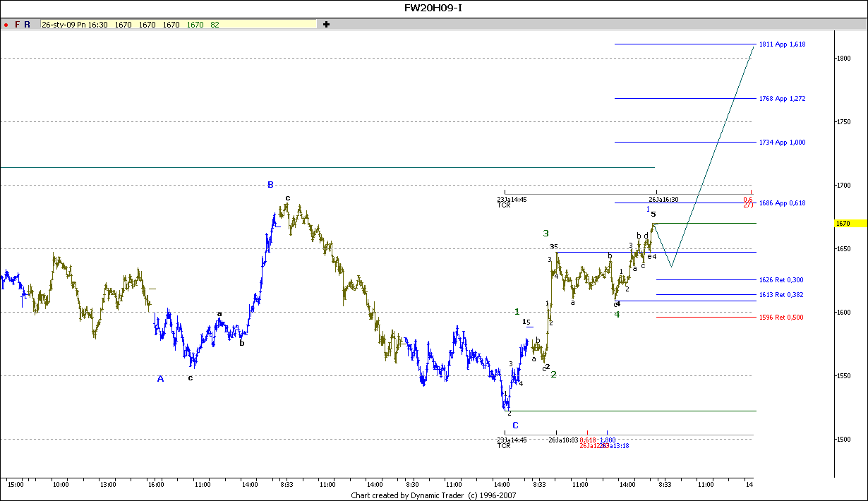
Task: Click the blue wave label B
Action: [270, 185]
